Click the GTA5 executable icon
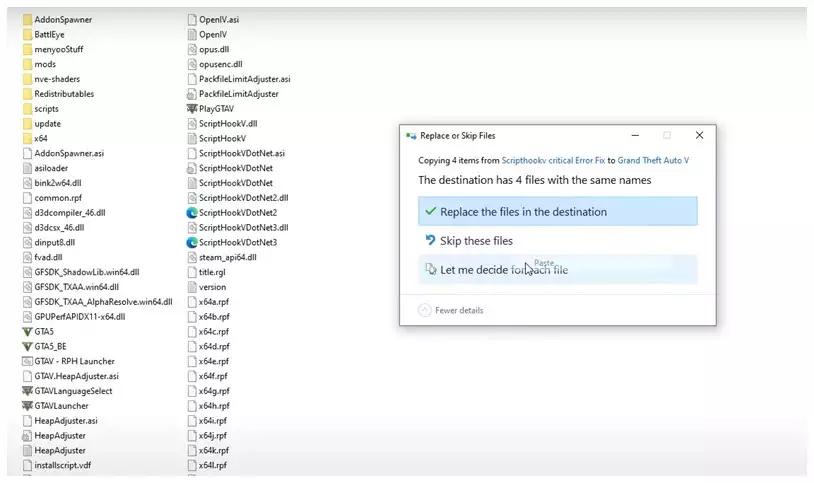Screen dimensions: 814x483 tap(28, 331)
